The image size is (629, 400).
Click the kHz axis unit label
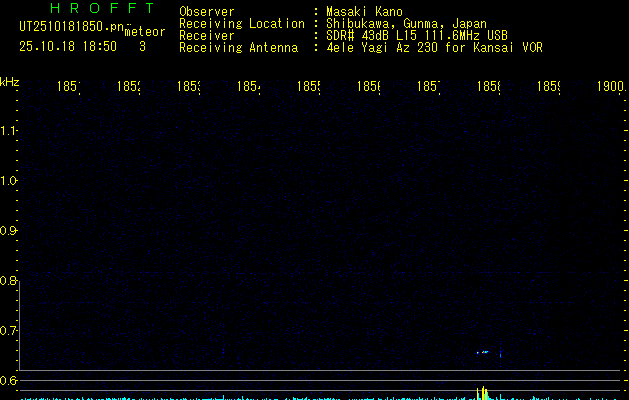coord(9,82)
